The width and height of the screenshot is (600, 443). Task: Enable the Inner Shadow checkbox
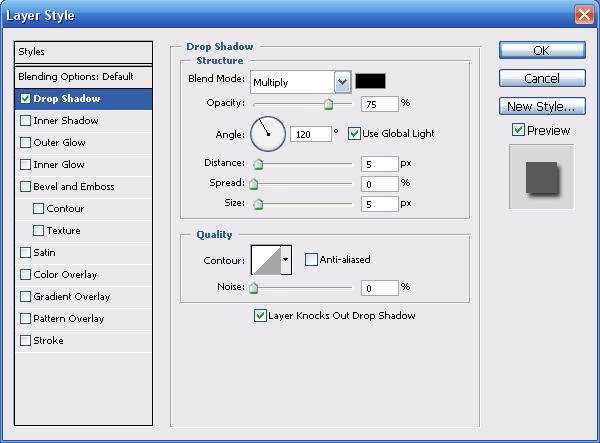pyautogui.click(x=25, y=121)
